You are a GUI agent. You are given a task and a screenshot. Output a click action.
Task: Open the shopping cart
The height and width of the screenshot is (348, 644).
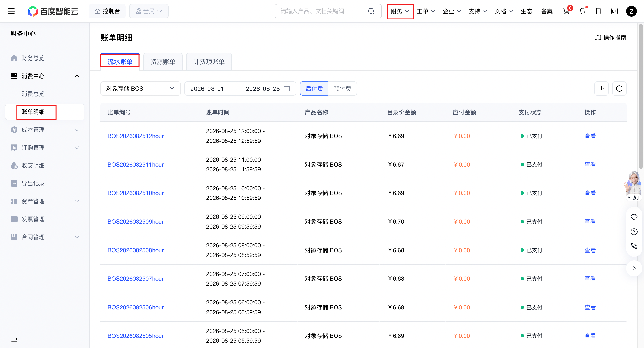[566, 11]
